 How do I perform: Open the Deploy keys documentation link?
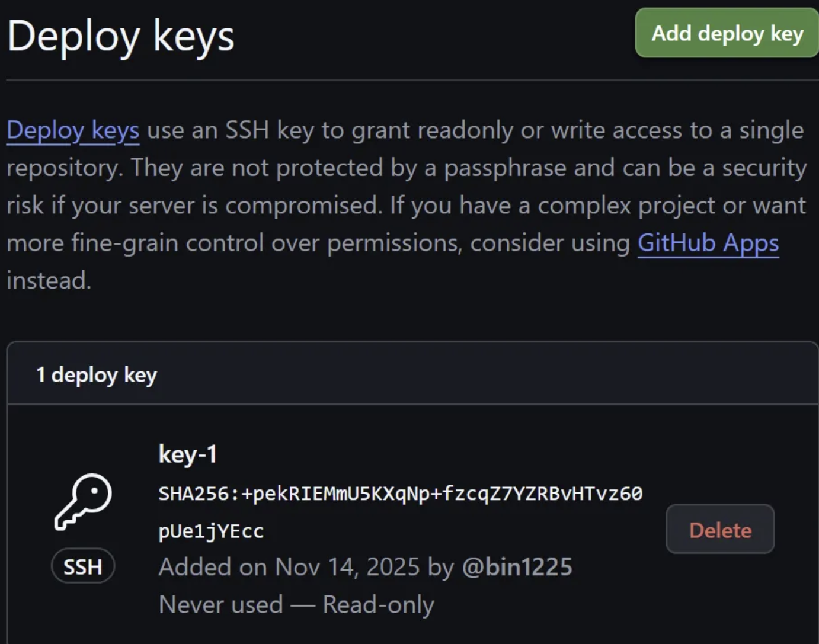click(73, 130)
